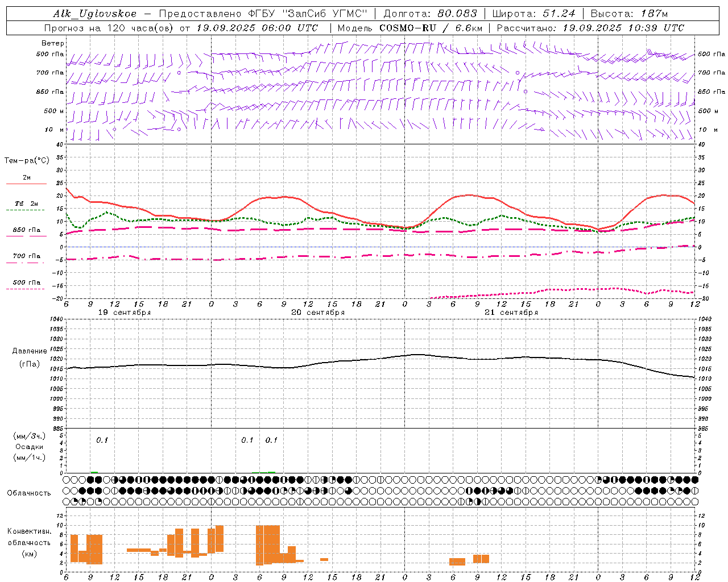Image resolution: width=728 pixels, height=582 pixels.
Task: Click the 'Осадки' precipitation label
Action: click(x=29, y=447)
